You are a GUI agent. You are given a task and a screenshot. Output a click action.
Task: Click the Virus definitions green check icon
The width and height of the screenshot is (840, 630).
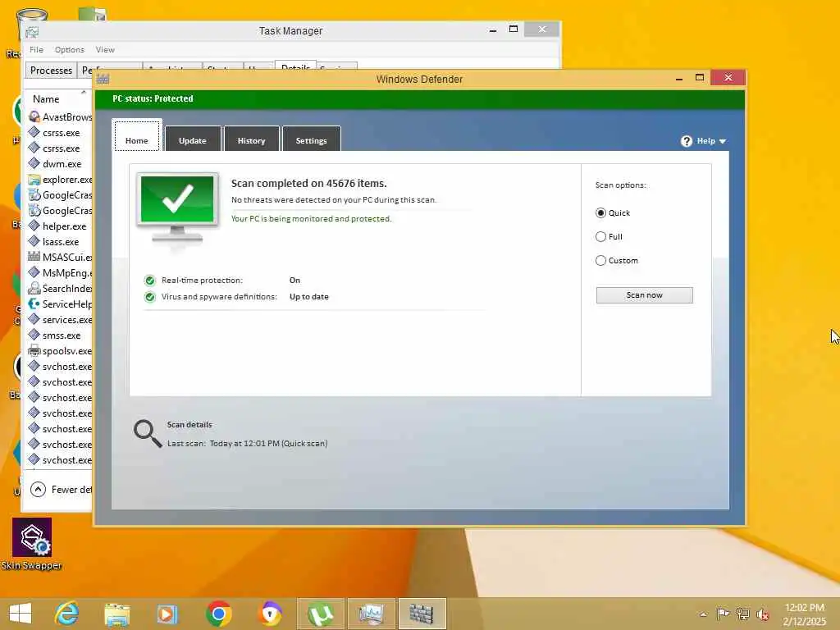pos(150,297)
